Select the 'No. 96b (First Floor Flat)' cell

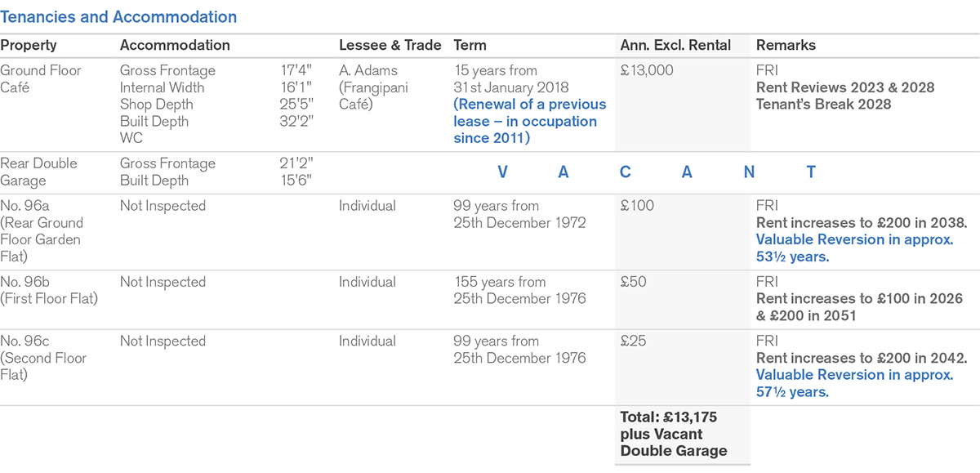pyautogui.click(x=49, y=290)
